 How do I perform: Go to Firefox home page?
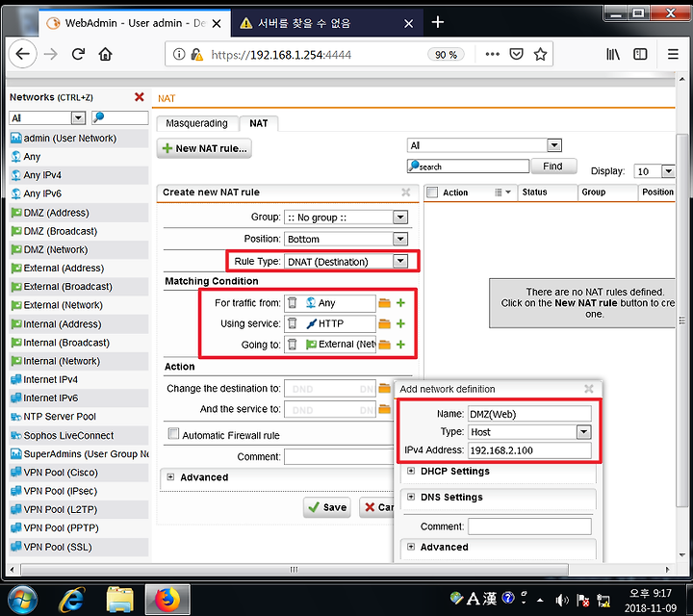point(105,54)
